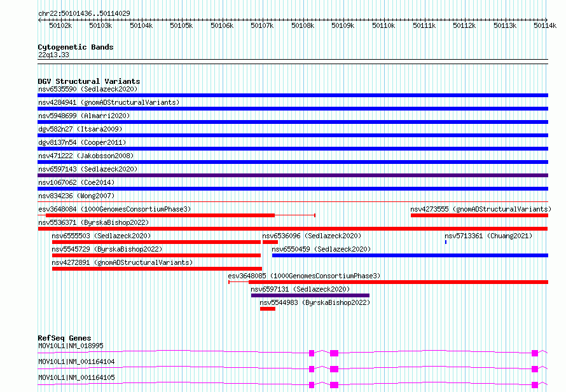This screenshot has height=392, width=566.
Task: Click the purple nsv6597143 variant bar
Action: tap(293, 175)
